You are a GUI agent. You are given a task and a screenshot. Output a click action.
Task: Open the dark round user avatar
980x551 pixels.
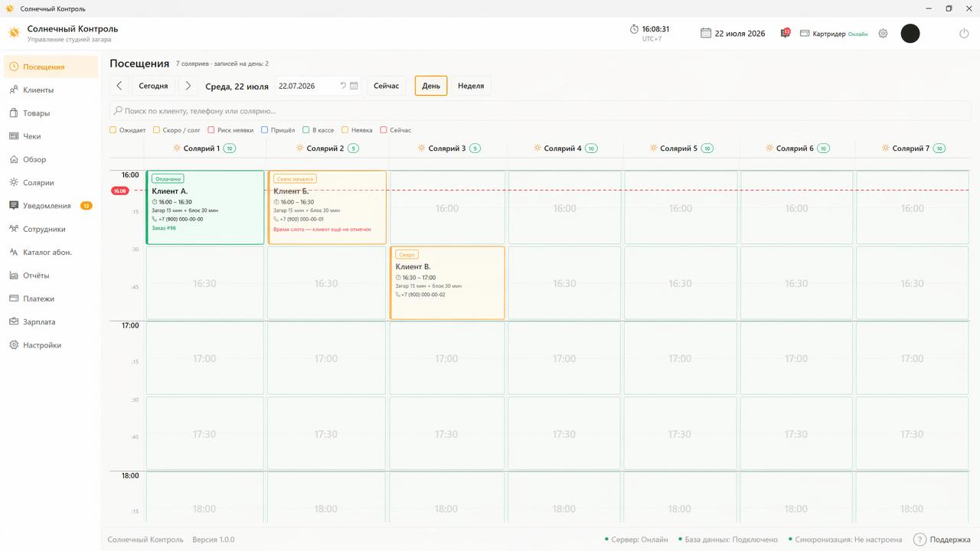[x=910, y=33]
